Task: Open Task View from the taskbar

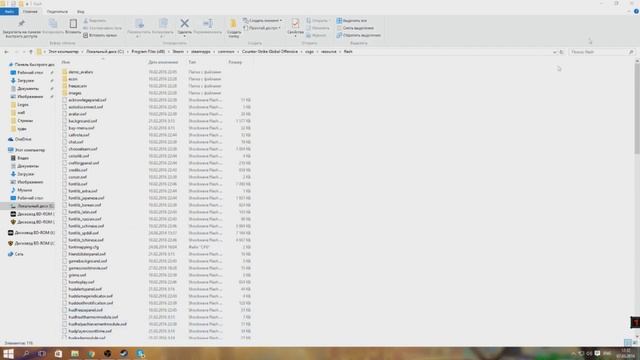Action: click(42, 353)
